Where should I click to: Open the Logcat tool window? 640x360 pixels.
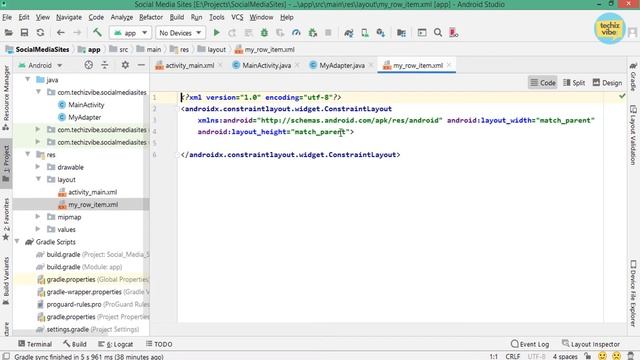(x=116, y=344)
